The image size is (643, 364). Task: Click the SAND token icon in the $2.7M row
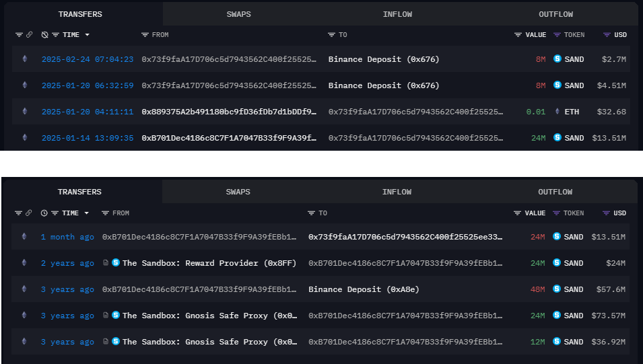click(557, 59)
